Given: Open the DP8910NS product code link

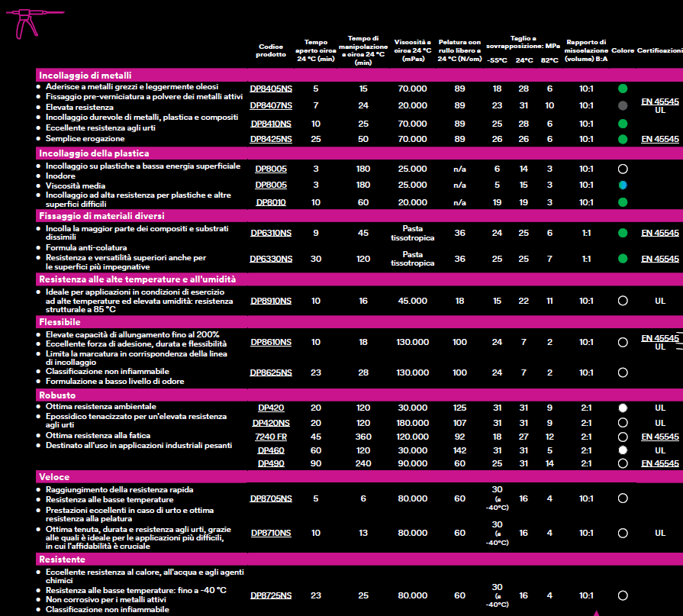Looking at the screenshot, I should (271, 301).
